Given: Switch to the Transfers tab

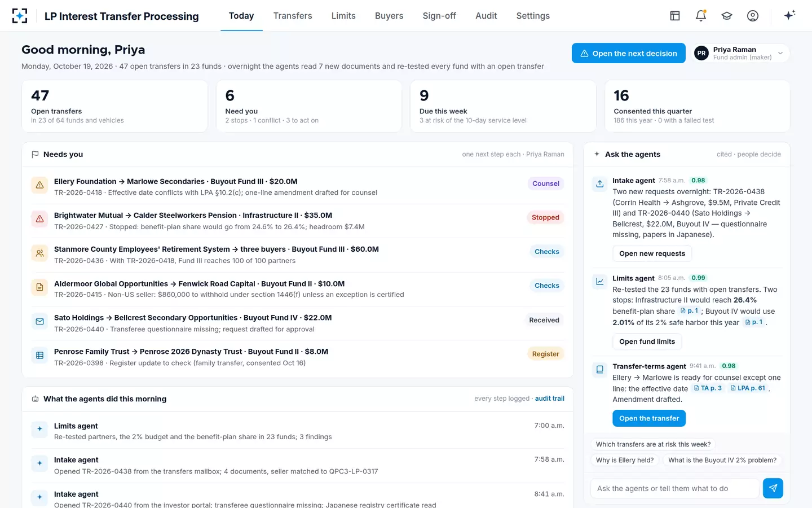Looking at the screenshot, I should click(x=293, y=16).
